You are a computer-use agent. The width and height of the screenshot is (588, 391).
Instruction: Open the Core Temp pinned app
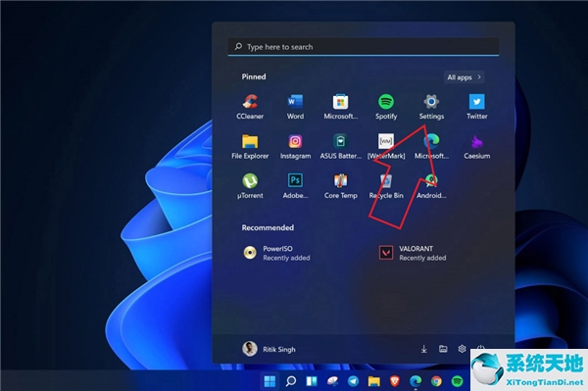tap(340, 186)
